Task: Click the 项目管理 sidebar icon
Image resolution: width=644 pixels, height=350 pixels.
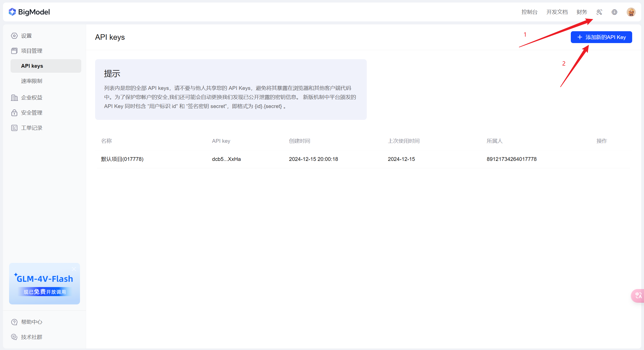Action: [14, 51]
